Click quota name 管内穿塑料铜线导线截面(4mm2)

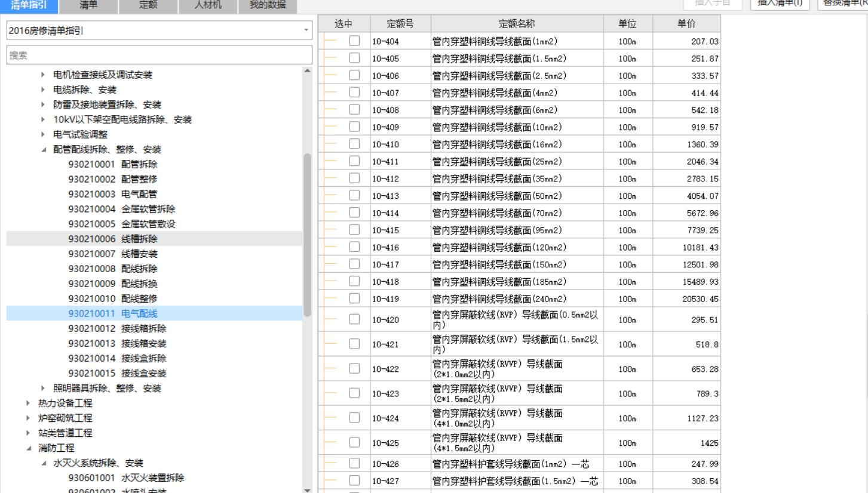click(495, 93)
